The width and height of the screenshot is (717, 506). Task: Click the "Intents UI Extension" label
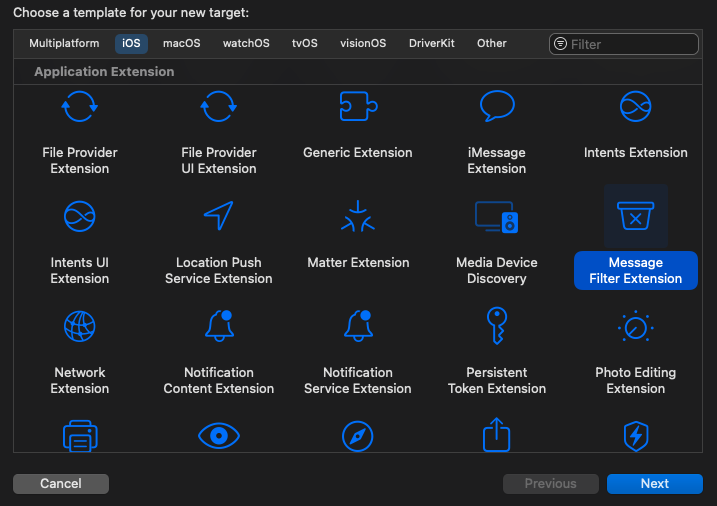click(x=80, y=271)
